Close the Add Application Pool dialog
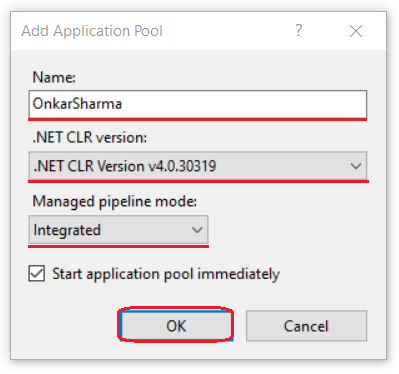399x374 pixels. click(356, 31)
